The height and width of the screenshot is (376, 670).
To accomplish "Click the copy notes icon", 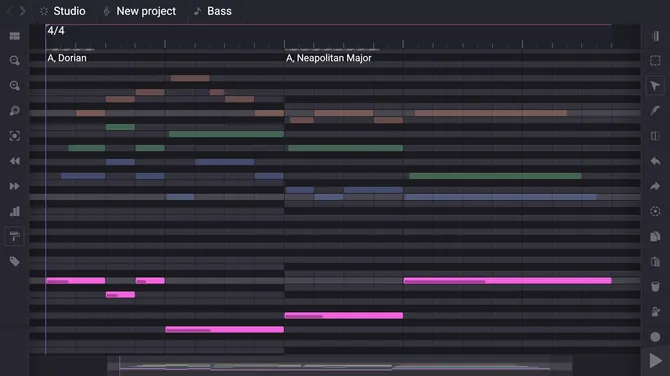I will (655, 236).
